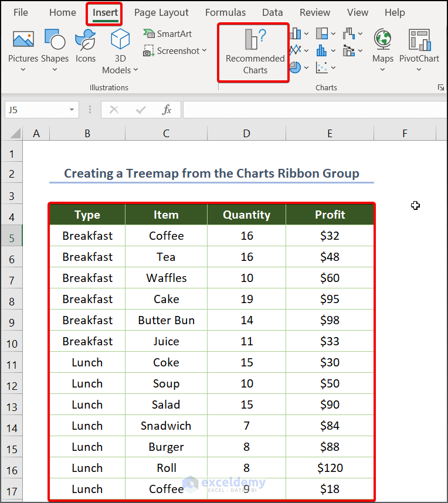Expand the line chart dropdown arrow
Image resolution: width=448 pixels, height=503 pixels.
[307, 50]
